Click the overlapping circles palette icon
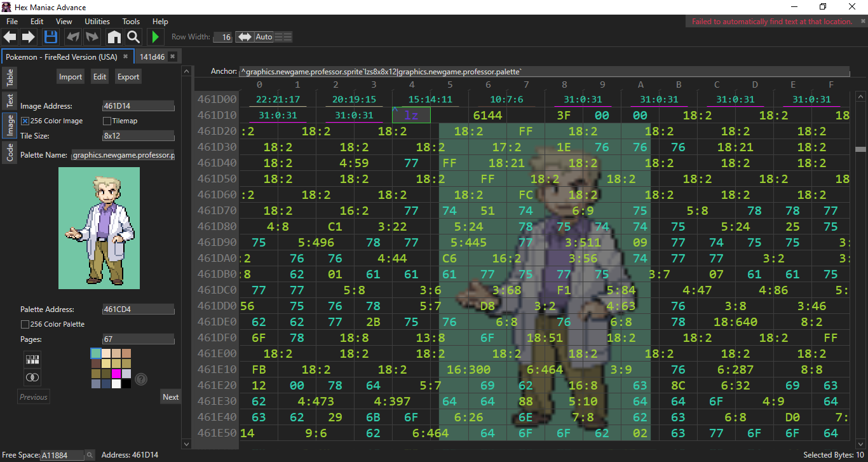 (x=32, y=377)
